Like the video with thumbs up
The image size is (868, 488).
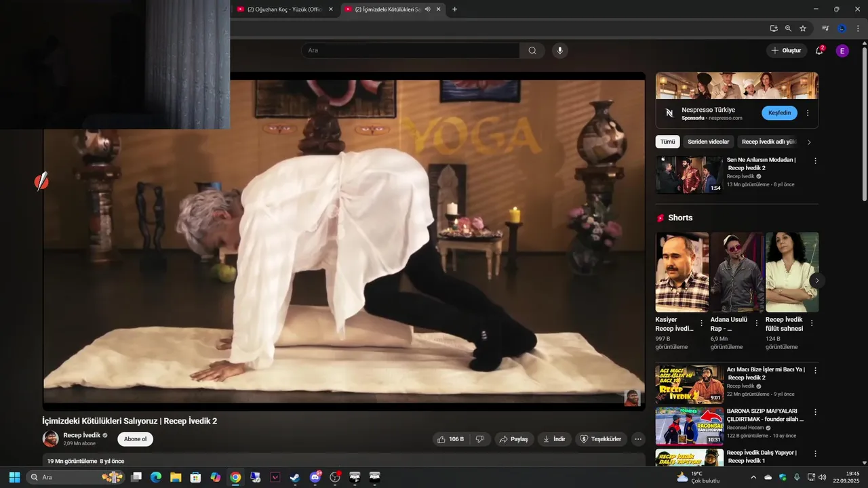click(x=450, y=439)
